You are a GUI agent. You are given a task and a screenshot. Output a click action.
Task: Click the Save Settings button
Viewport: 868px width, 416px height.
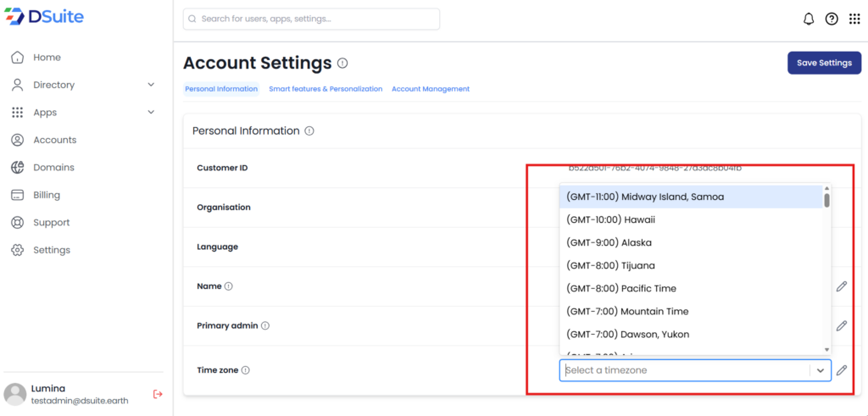coord(823,63)
